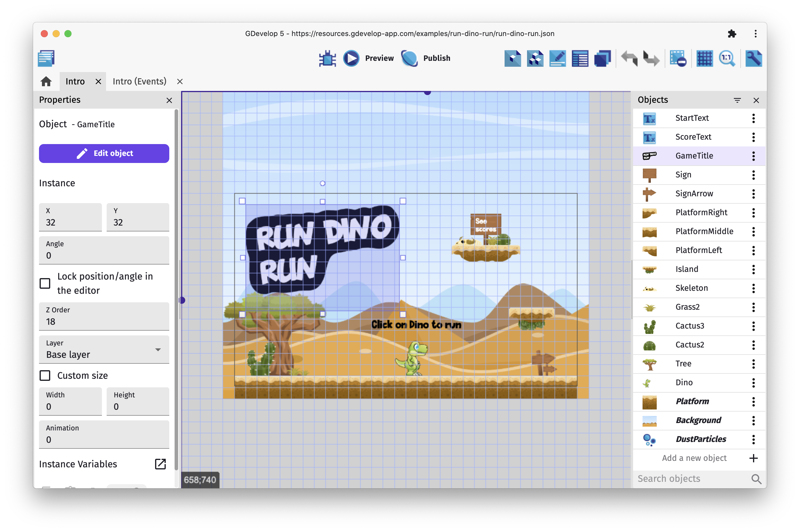Filter objects using the funnel icon
Image resolution: width=800 pixels, height=532 pixels.
pos(738,100)
